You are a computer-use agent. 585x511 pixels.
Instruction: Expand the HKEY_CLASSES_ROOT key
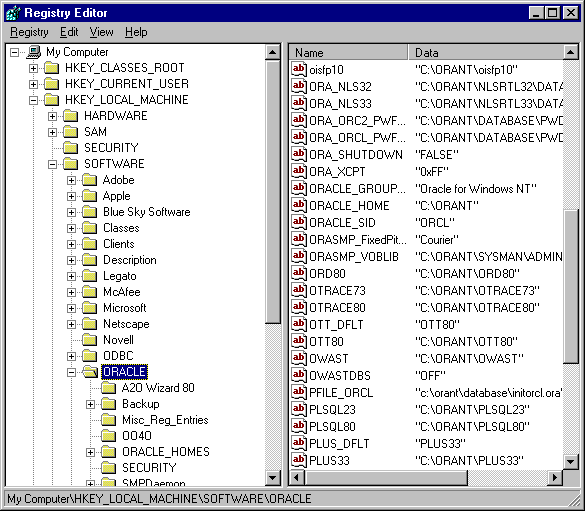point(34,68)
